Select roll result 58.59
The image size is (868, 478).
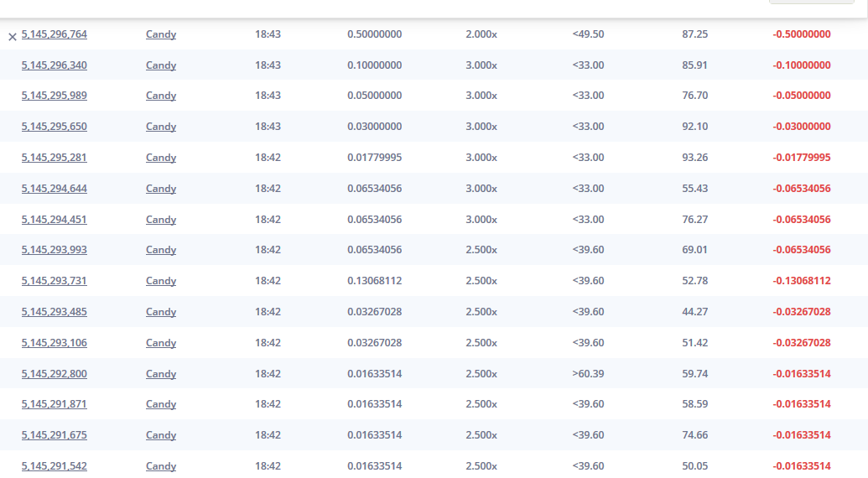click(694, 404)
